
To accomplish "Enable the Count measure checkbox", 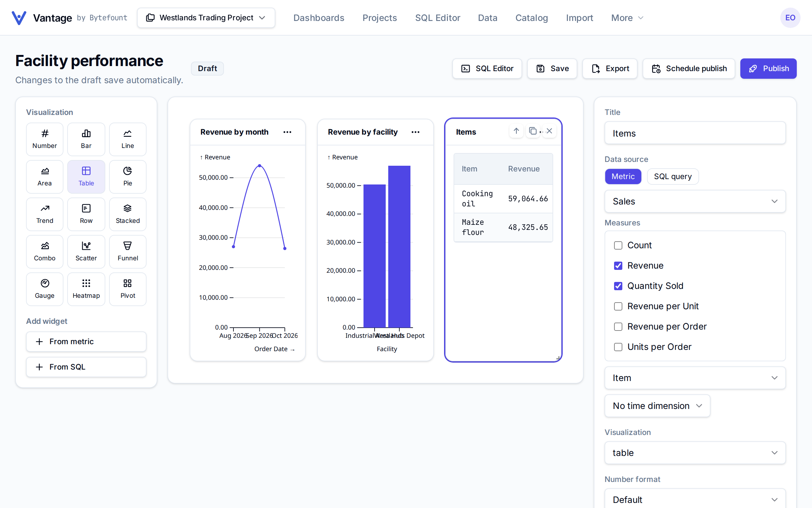I will click(618, 245).
